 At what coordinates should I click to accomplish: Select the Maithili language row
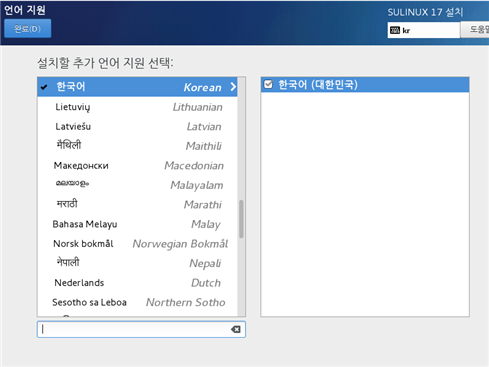pyautogui.click(x=137, y=146)
